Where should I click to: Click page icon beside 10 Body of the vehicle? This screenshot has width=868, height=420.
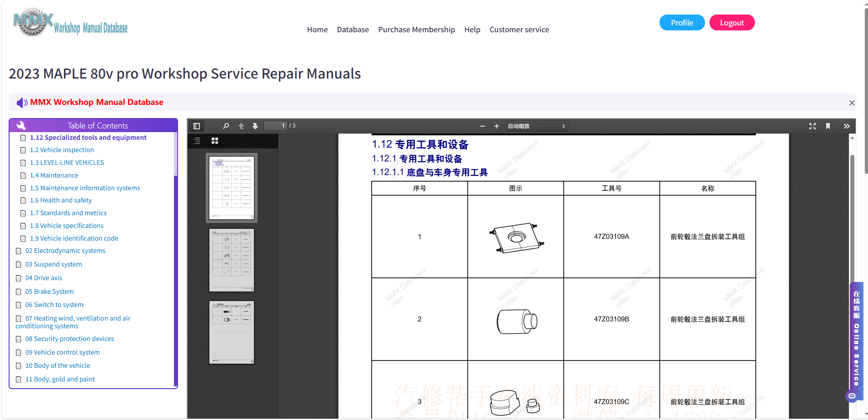click(x=18, y=366)
